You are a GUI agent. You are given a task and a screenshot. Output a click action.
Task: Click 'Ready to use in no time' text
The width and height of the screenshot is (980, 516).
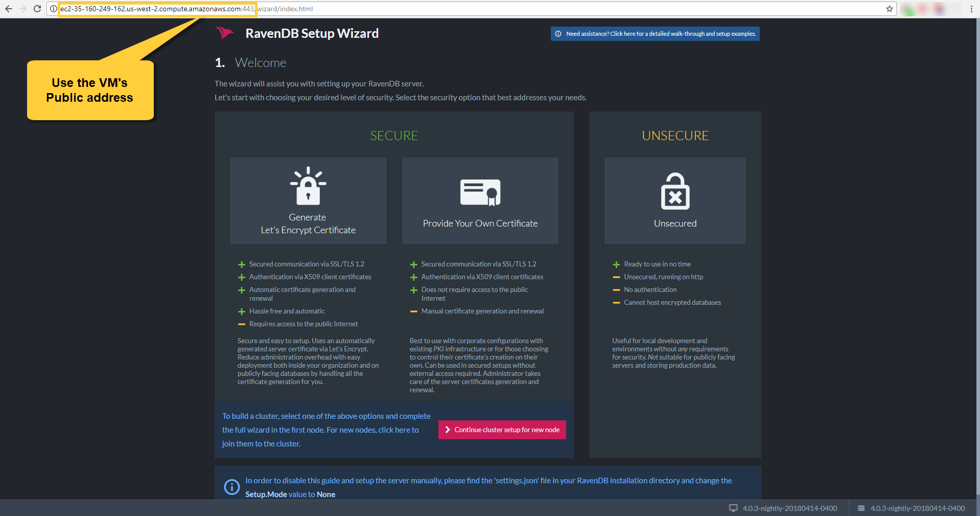coord(657,264)
